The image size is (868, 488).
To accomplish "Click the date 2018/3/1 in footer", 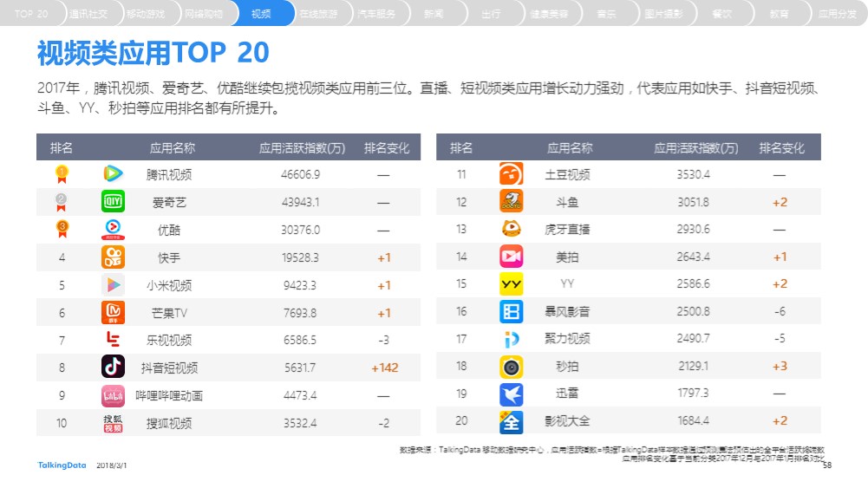I will (111, 465).
